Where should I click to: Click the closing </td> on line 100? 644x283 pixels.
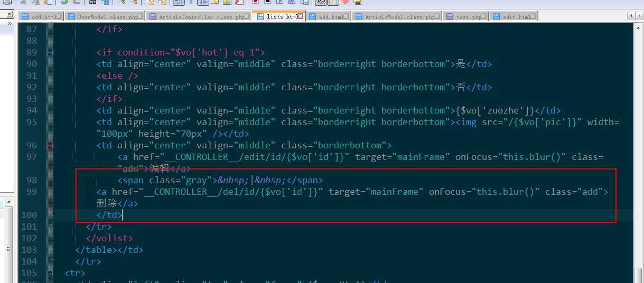pyautogui.click(x=109, y=215)
